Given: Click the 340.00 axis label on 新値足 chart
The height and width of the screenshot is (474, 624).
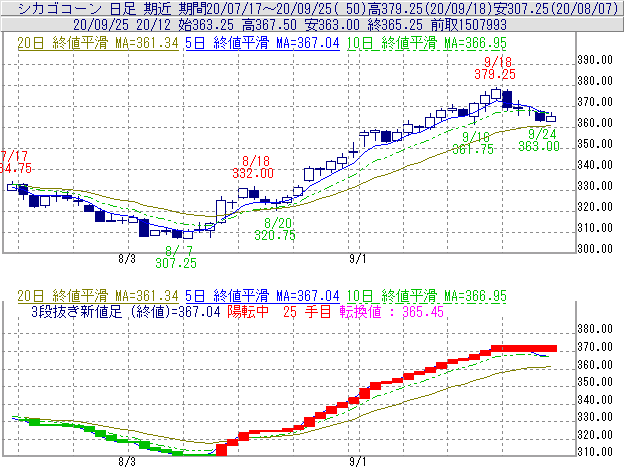Looking at the screenshot, I should tap(595, 400).
